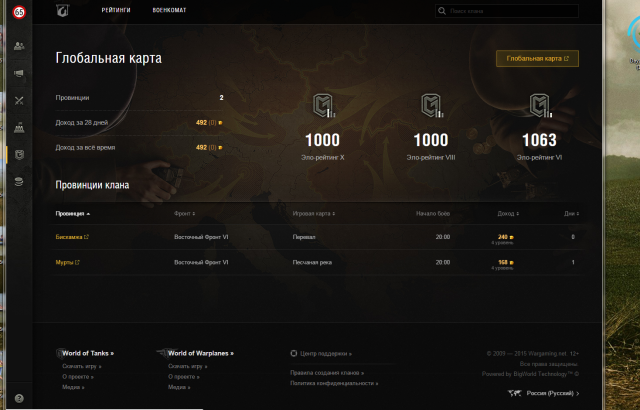
Task: Open the Мурты province link
Action: (x=66, y=262)
